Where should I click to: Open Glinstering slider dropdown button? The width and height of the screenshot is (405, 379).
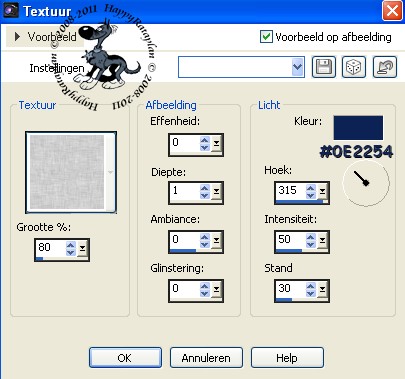216,290
